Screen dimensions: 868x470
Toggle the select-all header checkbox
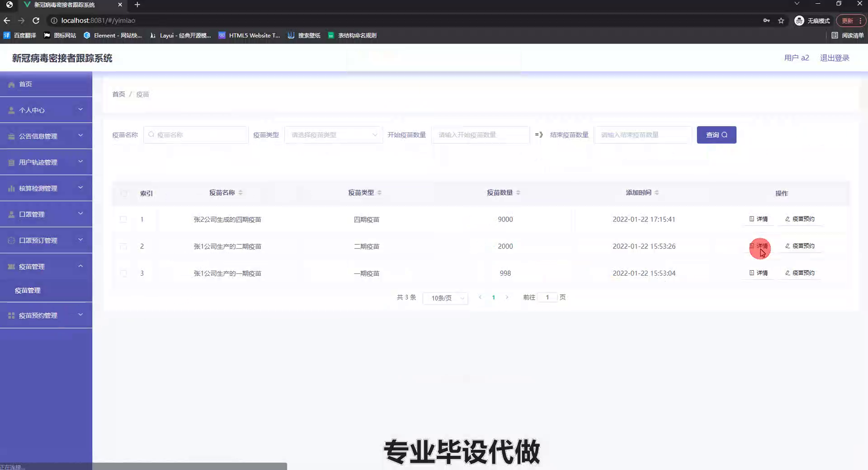click(123, 193)
